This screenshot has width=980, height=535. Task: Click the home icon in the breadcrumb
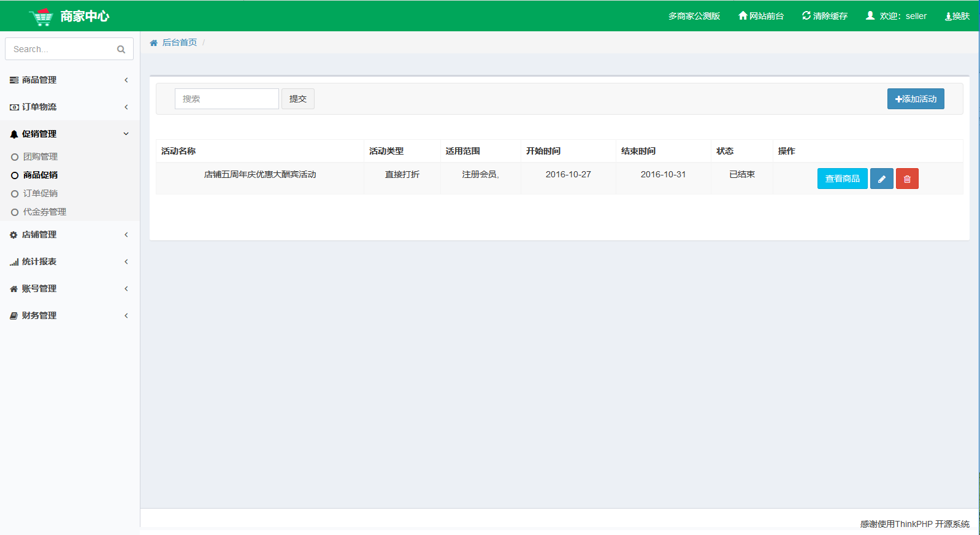(x=154, y=43)
